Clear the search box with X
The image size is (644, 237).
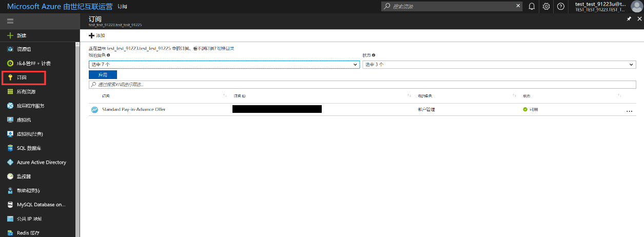(518, 6)
